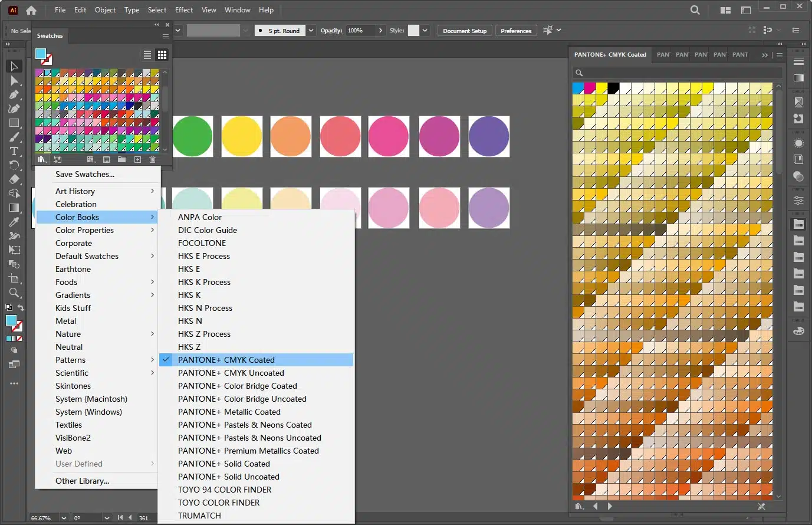
Task: Select checked PANTONE+ CMYK Coated entry
Action: point(226,360)
